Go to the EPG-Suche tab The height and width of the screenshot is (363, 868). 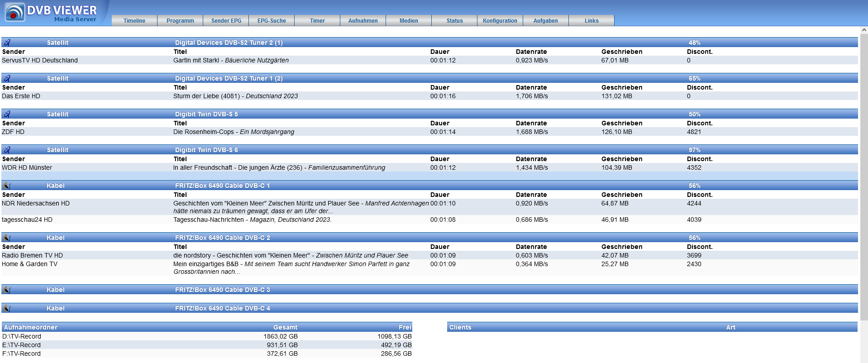pyautogui.click(x=272, y=21)
